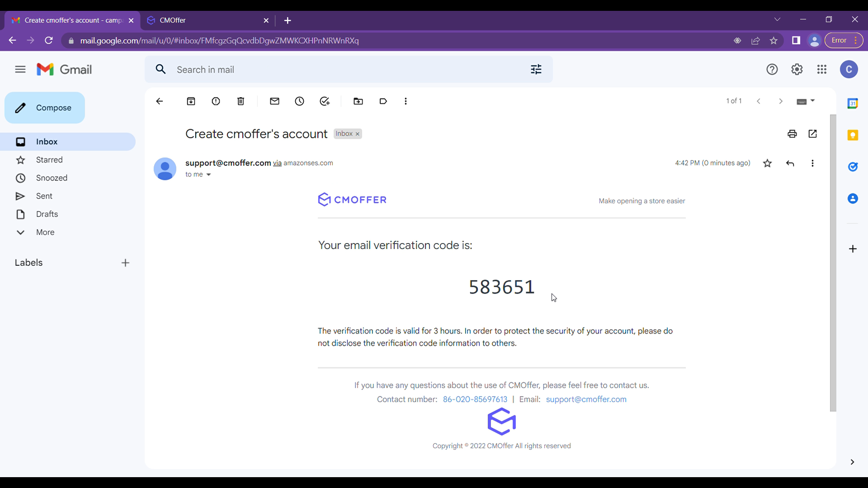Select the delete trash icon
This screenshot has width=868, height=488.
pyautogui.click(x=241, y=101)
